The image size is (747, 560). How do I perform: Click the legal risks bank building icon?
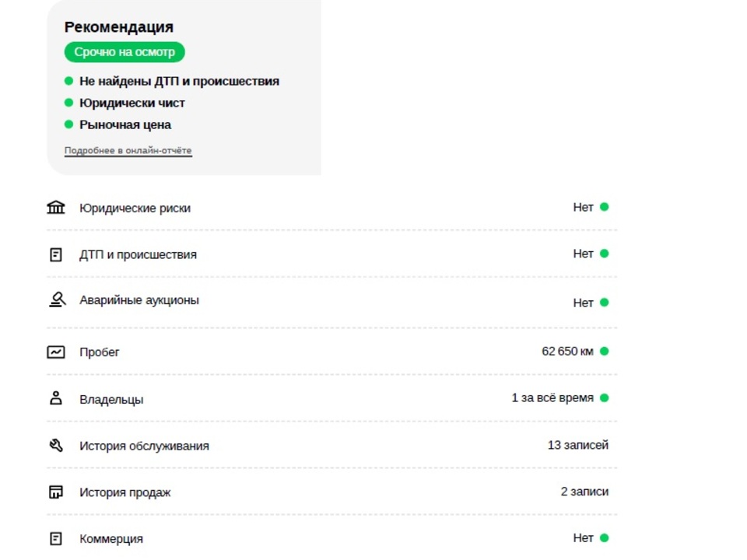(56, 207)
